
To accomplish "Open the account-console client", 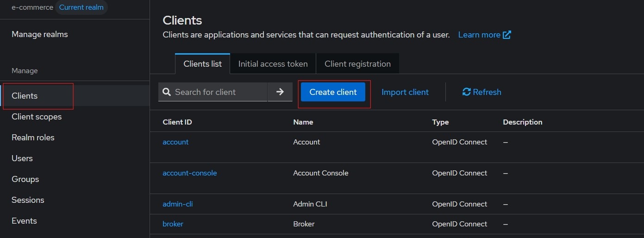I will (189, 173).
